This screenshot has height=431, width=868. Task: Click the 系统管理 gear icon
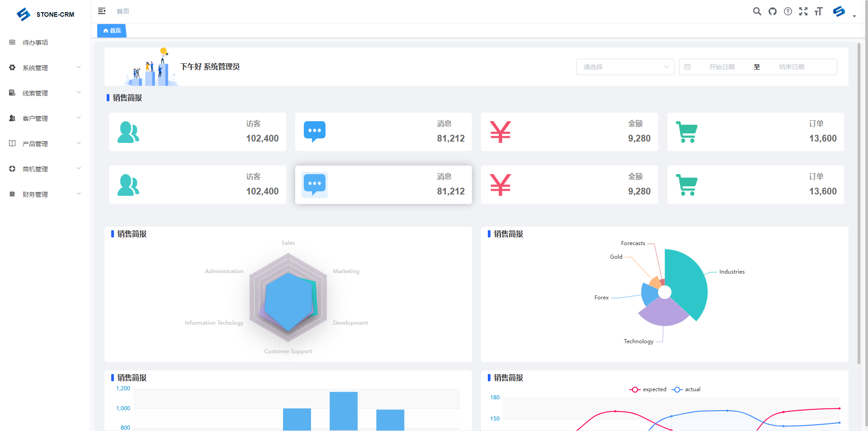point(12,67)
